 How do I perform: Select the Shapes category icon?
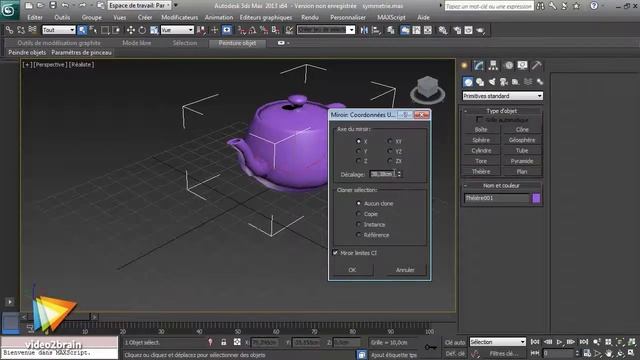coord(480,82)
